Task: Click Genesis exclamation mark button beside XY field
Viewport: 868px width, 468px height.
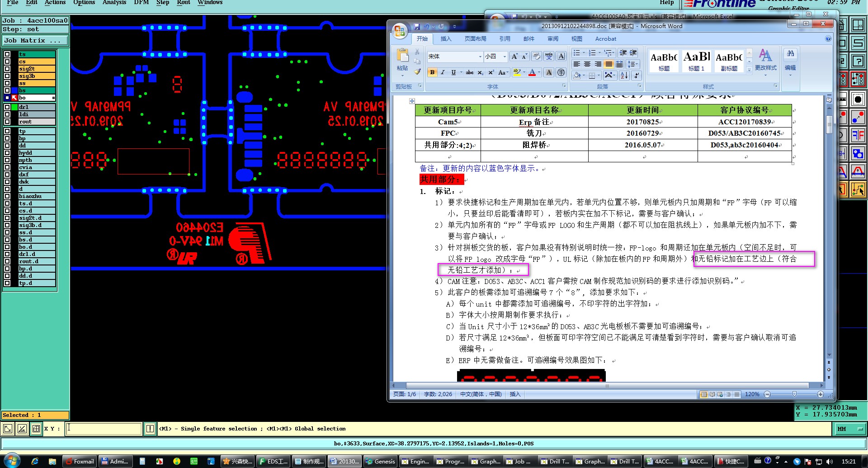Action: tap(150, 429)
